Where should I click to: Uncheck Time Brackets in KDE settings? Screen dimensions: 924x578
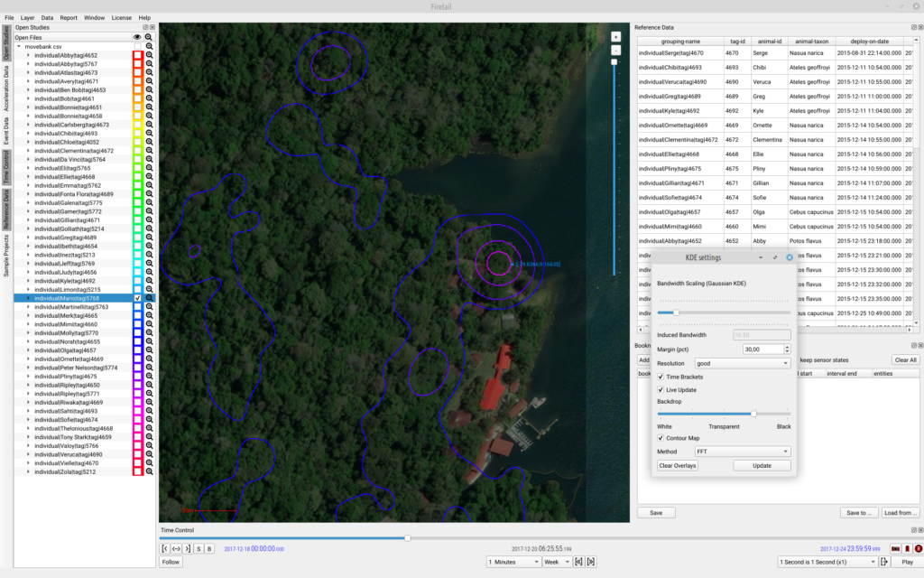click(661, 377)
